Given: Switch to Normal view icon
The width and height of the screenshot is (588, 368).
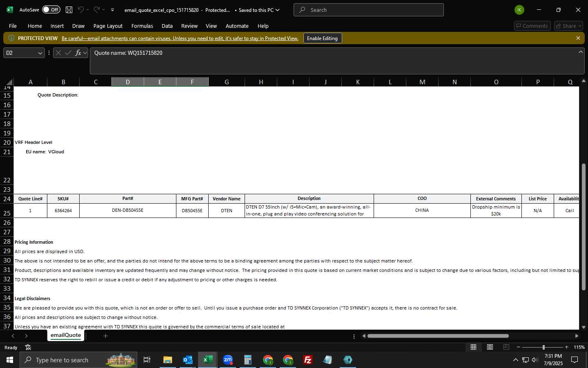Looking at the screenshot, I should [x=473, y=347].
